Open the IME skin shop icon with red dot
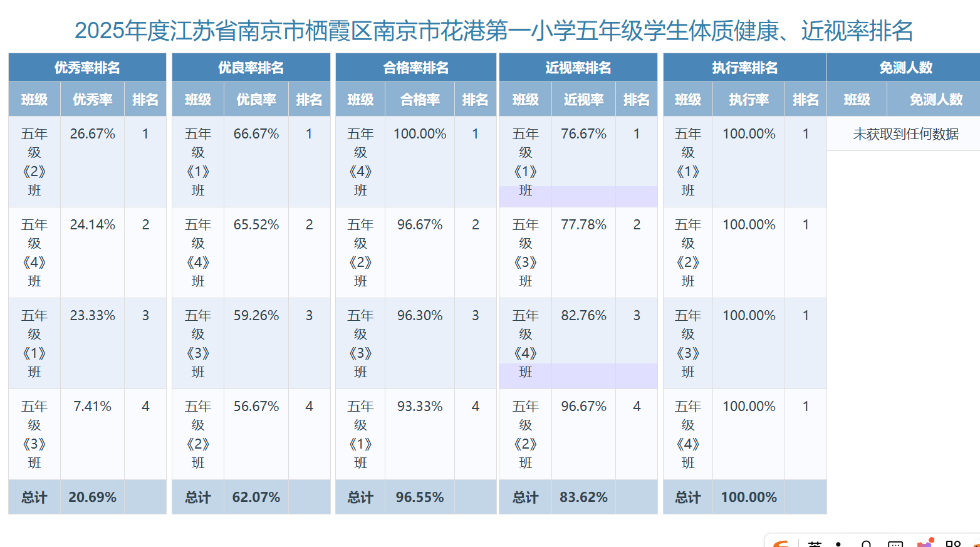Viewport: 980px width, 547px height. pyautogui.click(x=925, y=544)
